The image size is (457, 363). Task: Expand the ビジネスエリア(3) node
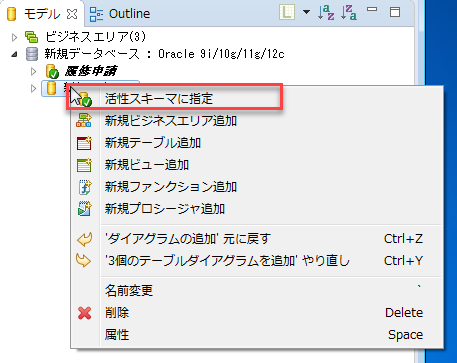point(14,37)
